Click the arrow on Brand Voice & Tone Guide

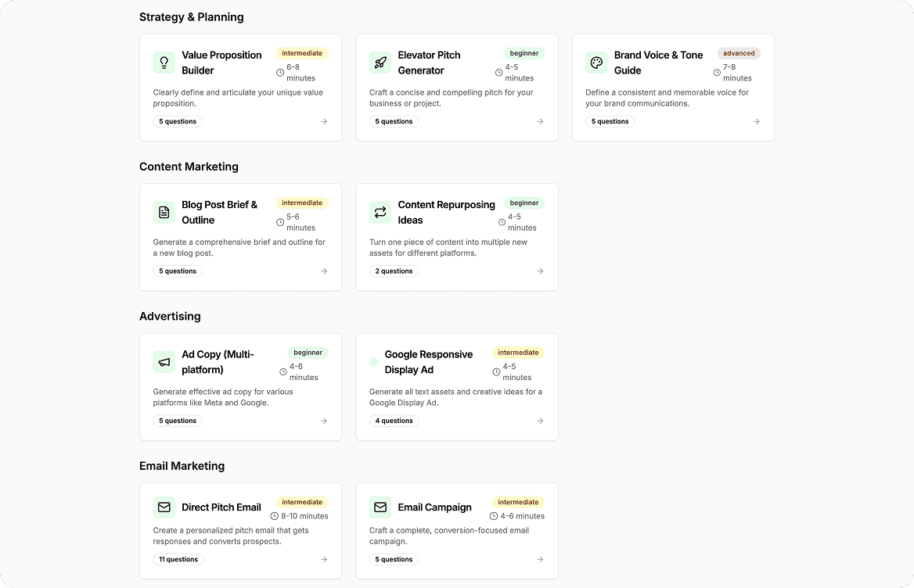756,122
